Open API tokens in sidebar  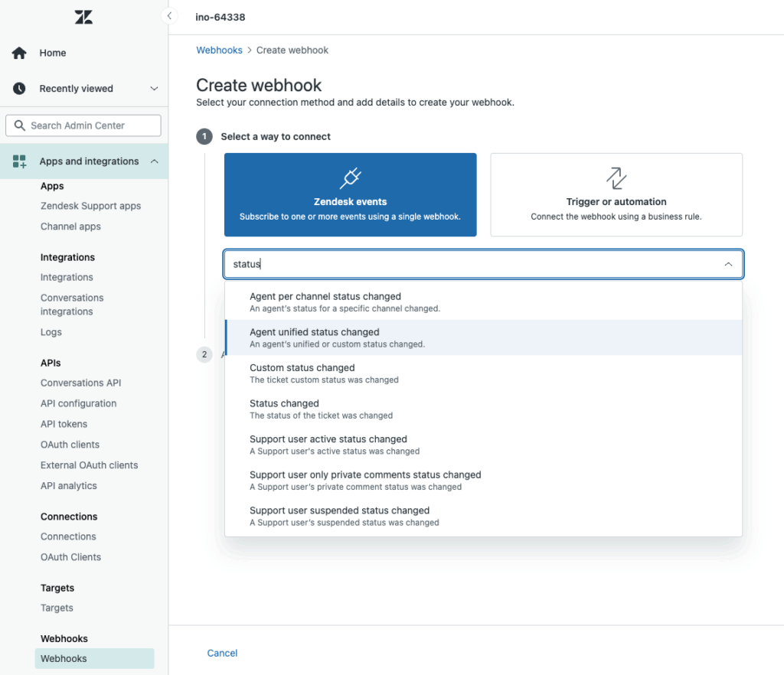tap(64, 424)
